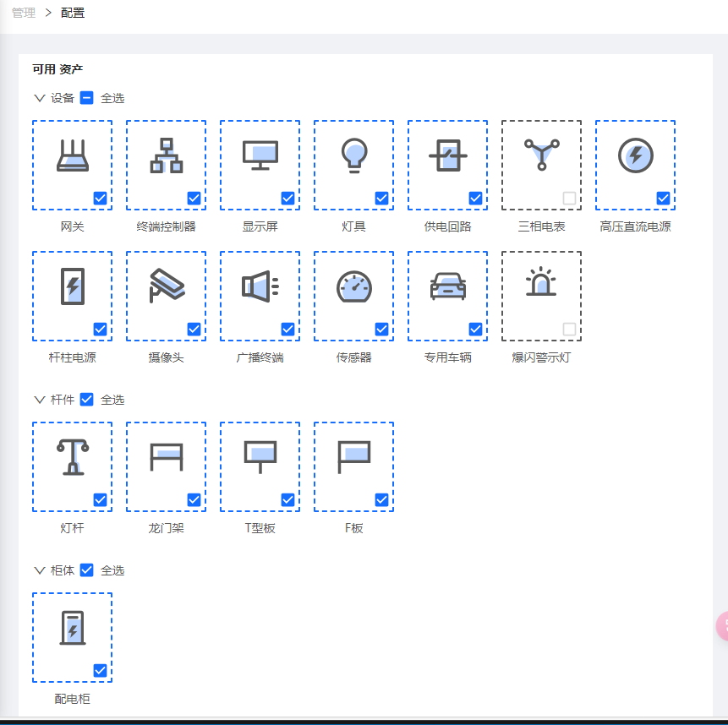The image size is (728, 725).
Task: Toggle the 设备 全选 checkbox
Action: 87,98
